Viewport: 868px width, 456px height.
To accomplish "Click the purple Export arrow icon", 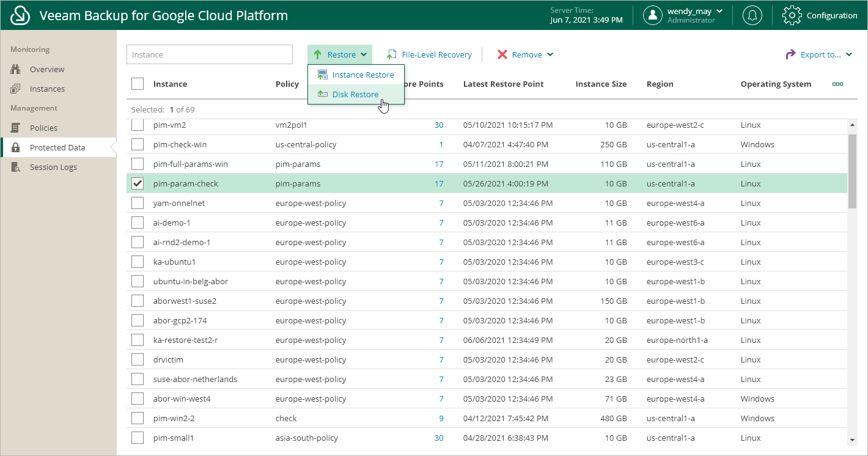I will click(790, 54).
